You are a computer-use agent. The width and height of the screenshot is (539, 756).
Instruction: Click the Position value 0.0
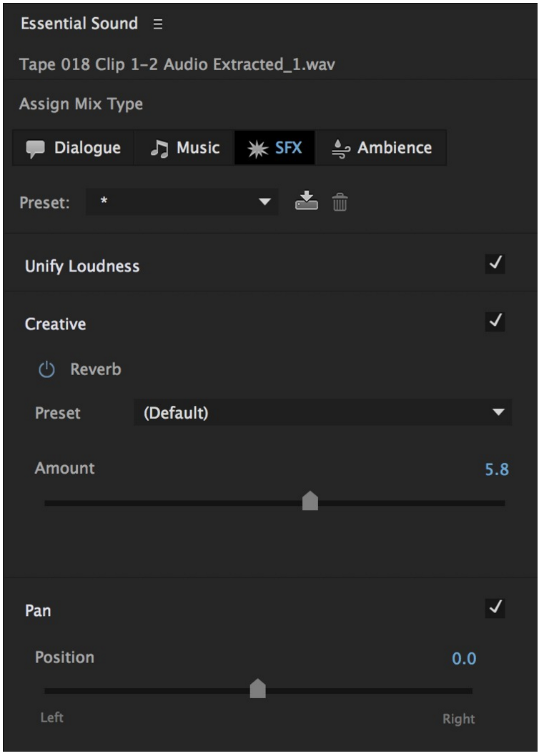[464, 659]
